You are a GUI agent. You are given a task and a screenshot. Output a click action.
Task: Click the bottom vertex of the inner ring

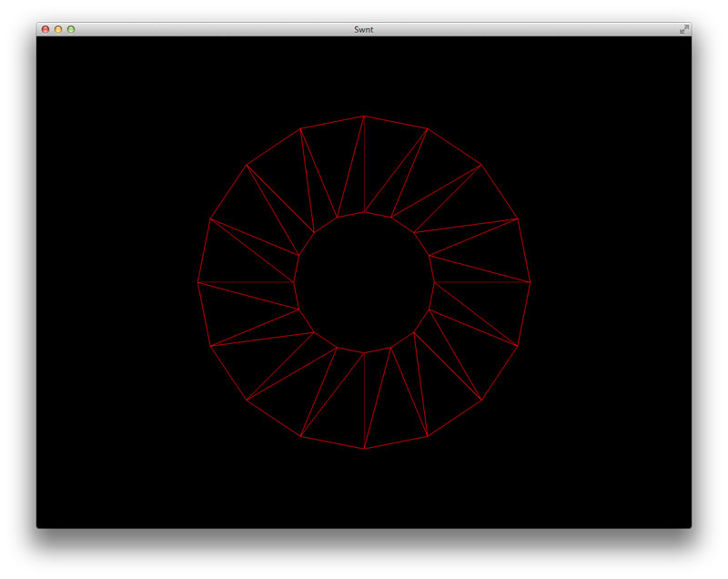(364, 352)
